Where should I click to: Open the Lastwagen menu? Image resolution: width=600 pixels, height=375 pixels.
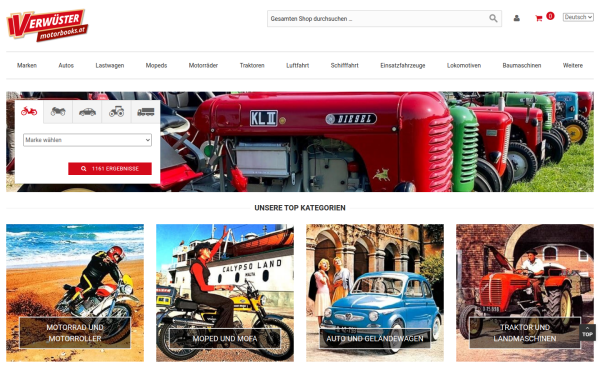(110, 65)
